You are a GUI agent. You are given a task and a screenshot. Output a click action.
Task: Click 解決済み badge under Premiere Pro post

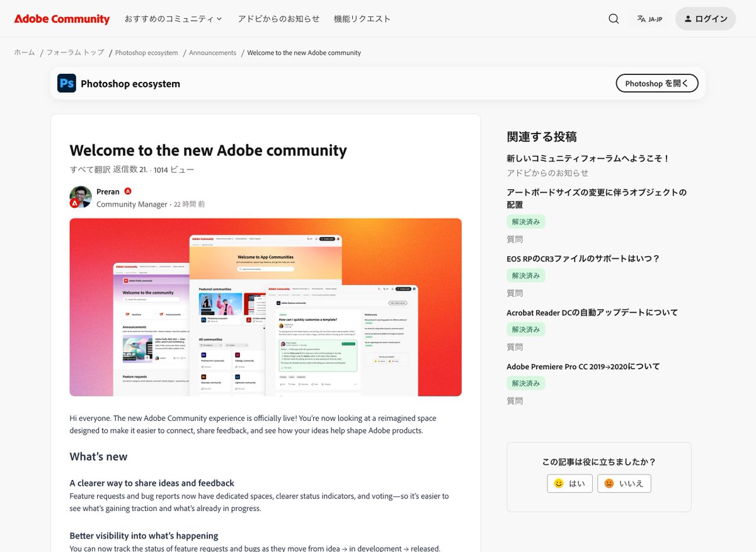tap(526, 383)
